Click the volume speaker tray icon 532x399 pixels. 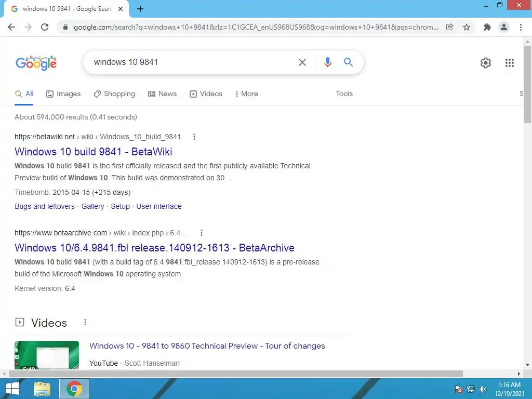click(x=483, y=389)
